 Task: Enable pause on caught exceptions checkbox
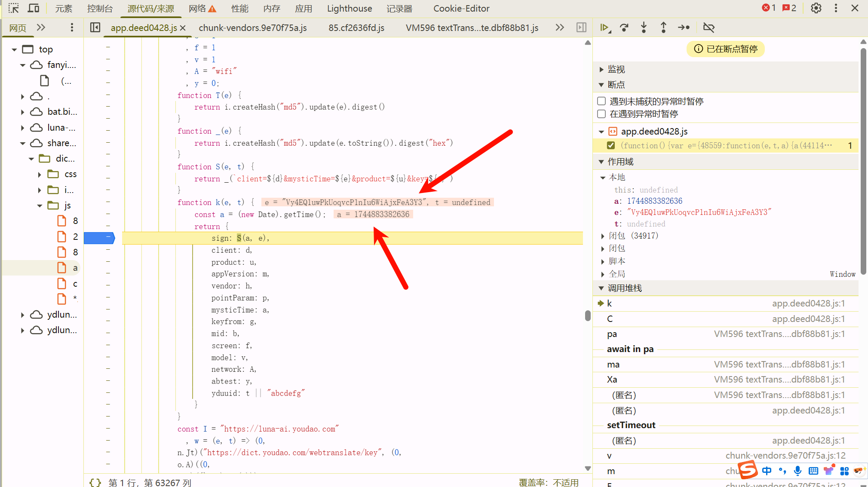click(601, 114)
